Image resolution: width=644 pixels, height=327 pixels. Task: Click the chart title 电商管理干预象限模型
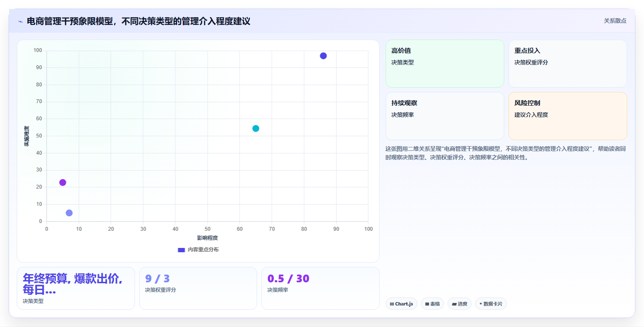tap(138, 21)
